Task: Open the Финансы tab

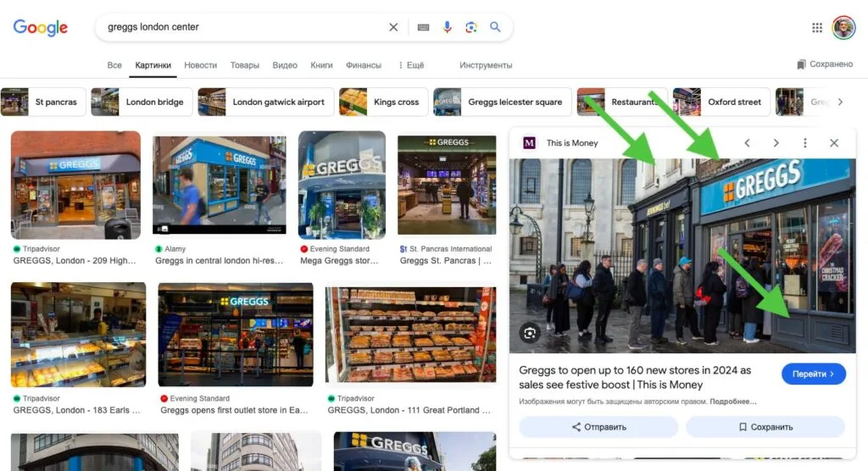Action: [364, 65]
